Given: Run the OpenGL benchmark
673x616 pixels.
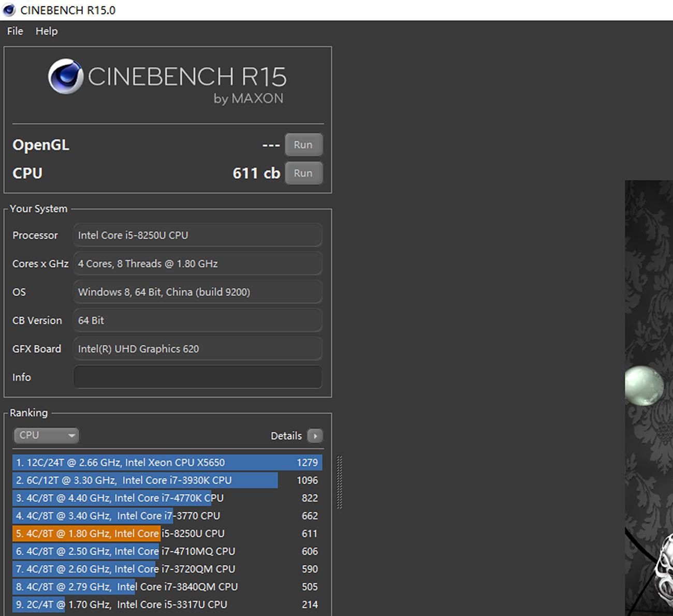Looking at the screenshot, I should coord(303,145).
